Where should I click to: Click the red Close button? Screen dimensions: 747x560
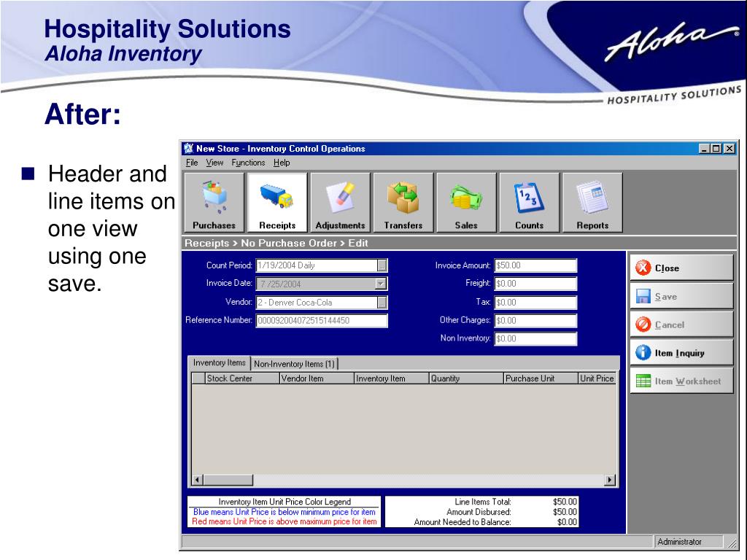[x=681, y=268]
